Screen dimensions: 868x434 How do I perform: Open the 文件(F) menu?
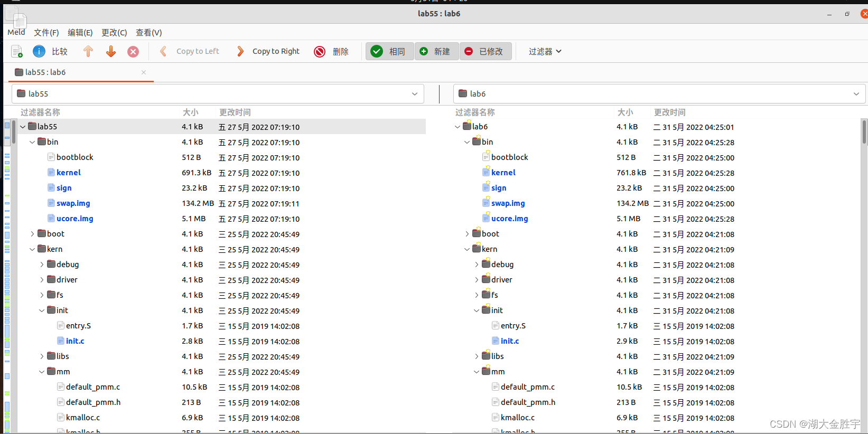point(46,32)
